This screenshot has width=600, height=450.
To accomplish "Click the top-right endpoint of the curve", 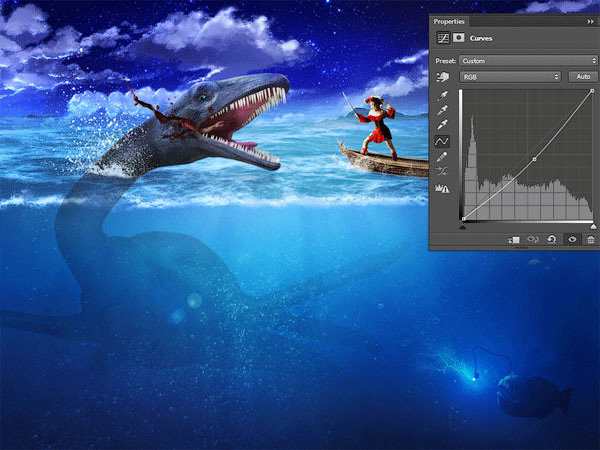I will (592, 91).
